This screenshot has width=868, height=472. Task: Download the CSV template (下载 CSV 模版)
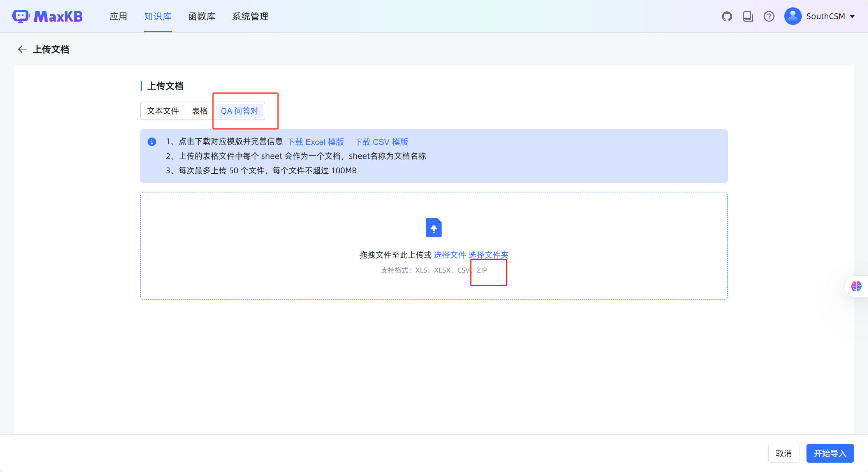pos(381,142)
